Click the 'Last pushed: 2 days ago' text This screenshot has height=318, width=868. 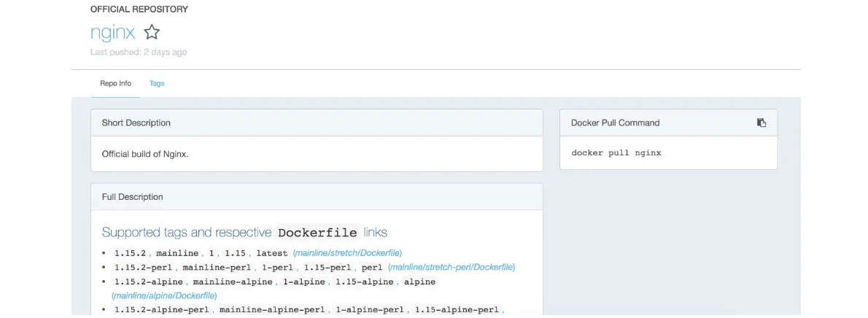[139, 53]
